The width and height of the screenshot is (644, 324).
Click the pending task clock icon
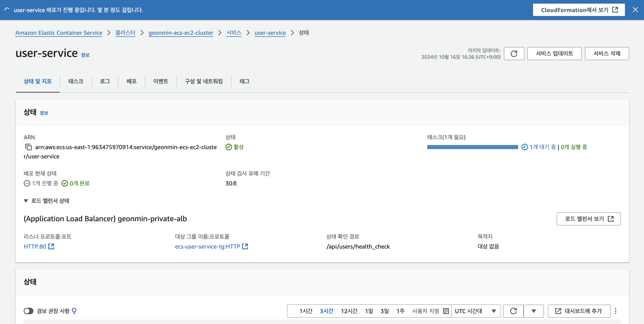[x=525, y=147]
